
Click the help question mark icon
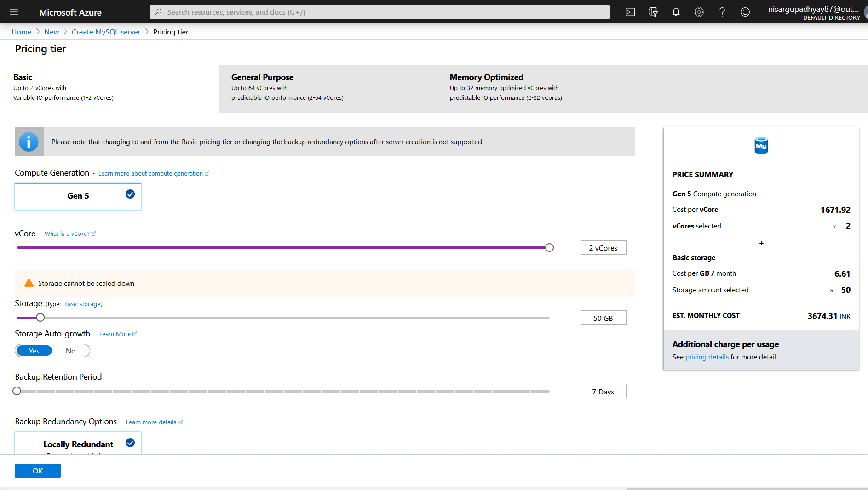click(722, 12)
